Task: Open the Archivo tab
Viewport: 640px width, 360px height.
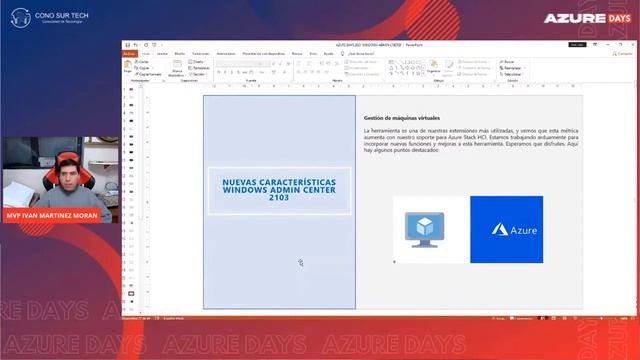Action: click(x=130, y=53)
